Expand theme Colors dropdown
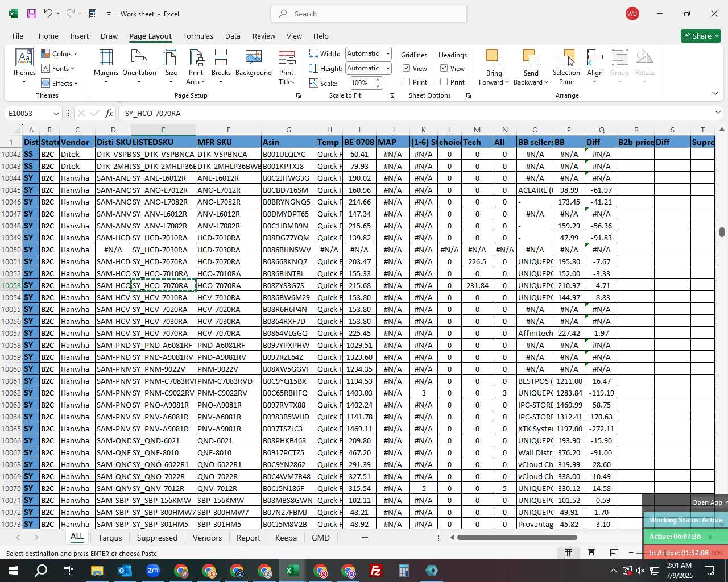This screenshot has height=582, width=728. coord(59,54)
